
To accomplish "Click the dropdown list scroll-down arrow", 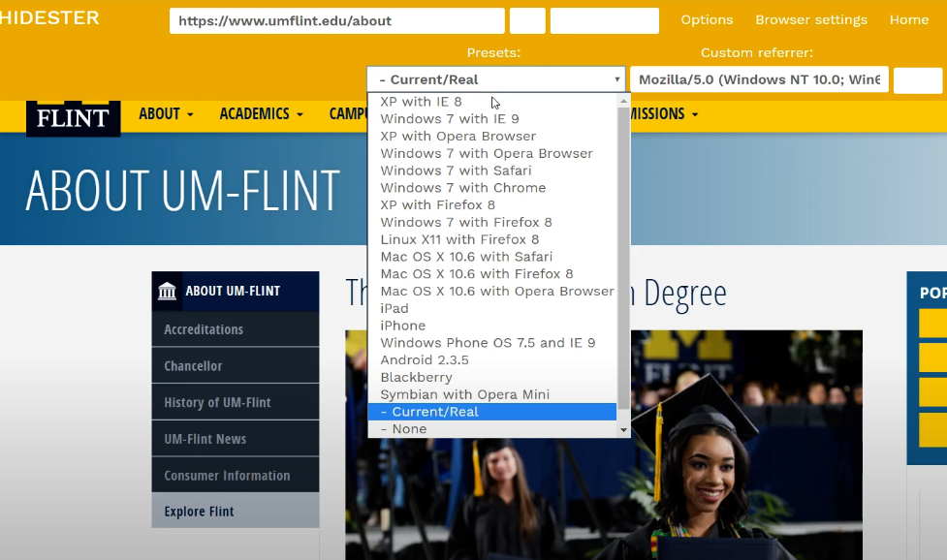I will [x=623, y=430].
